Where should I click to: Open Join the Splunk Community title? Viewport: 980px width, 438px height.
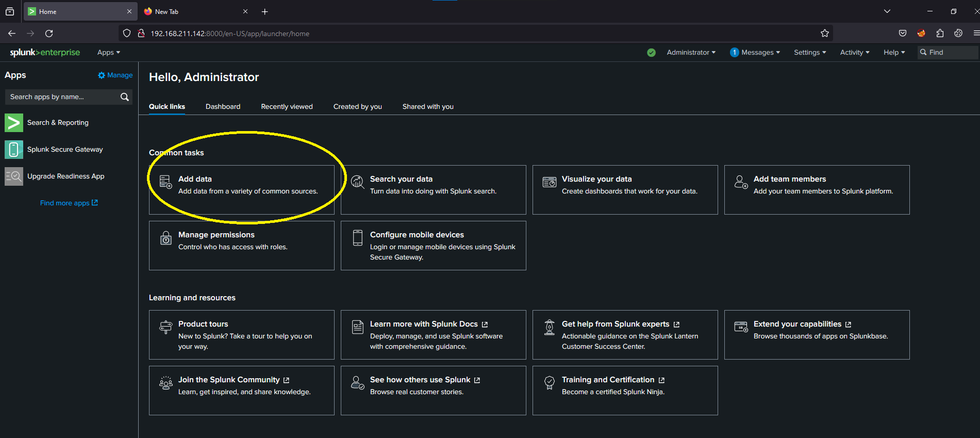pos(229,380)
